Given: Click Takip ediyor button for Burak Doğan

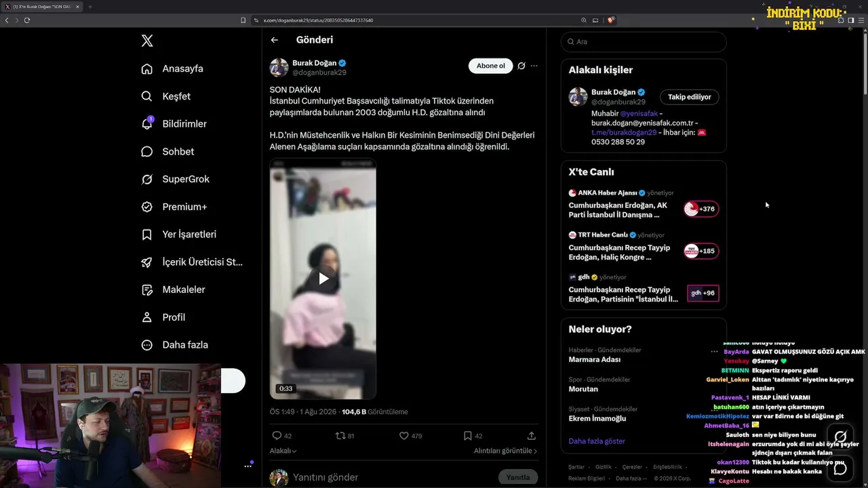Looking at the screenshot, I should pos(689,97).
